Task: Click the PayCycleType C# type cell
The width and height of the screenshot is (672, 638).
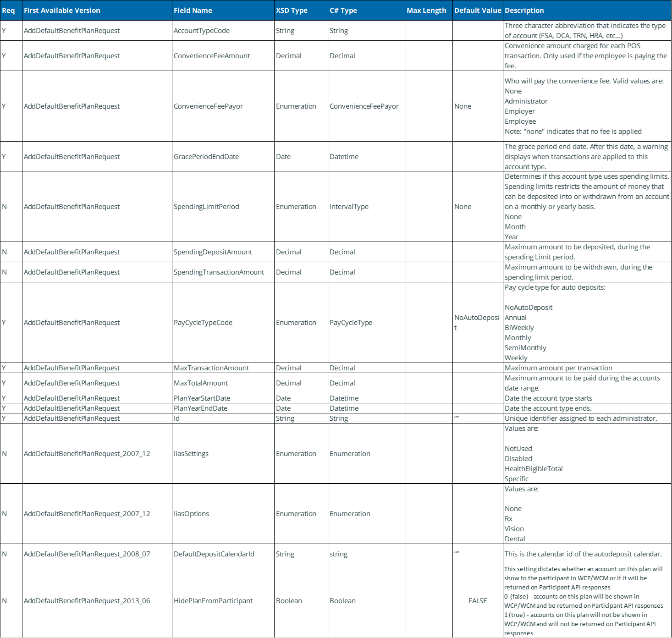Action: tap(366, 323)
